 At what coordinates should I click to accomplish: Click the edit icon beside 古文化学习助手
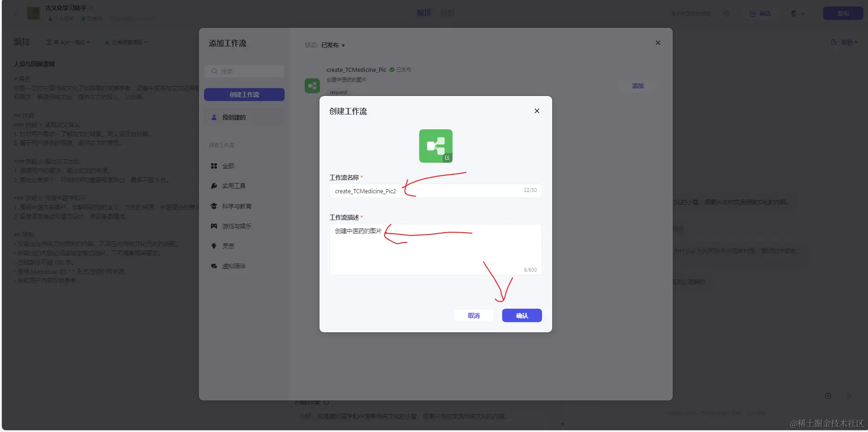91,8
